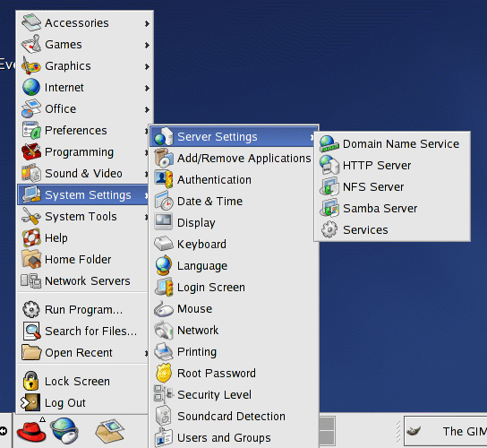Screen dimensions: 487x448
Task: Click the Display monitor icon
Action: 163,222
